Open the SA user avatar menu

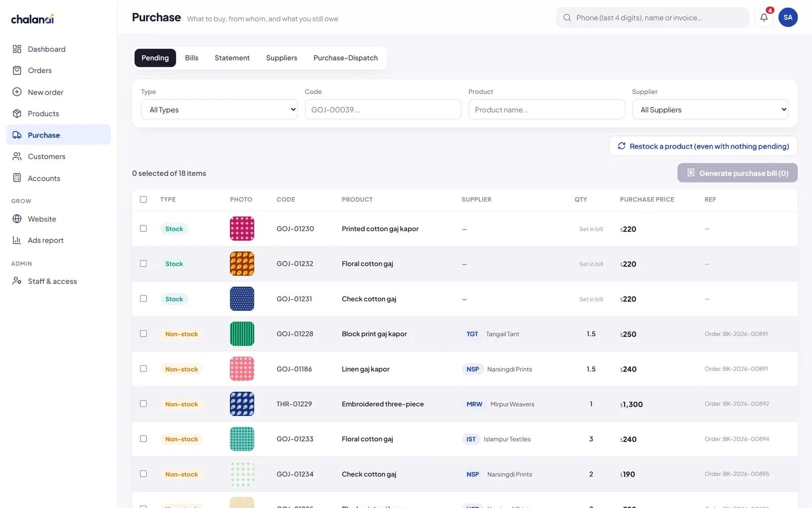(788, 17)
